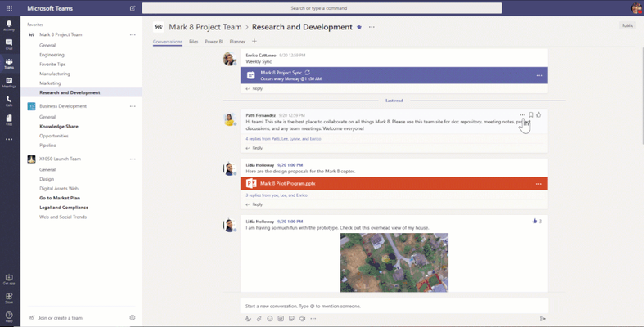Send the message with the send arrow
The image size is (644, 327).
pyautogui.click(x=543, y=318)
